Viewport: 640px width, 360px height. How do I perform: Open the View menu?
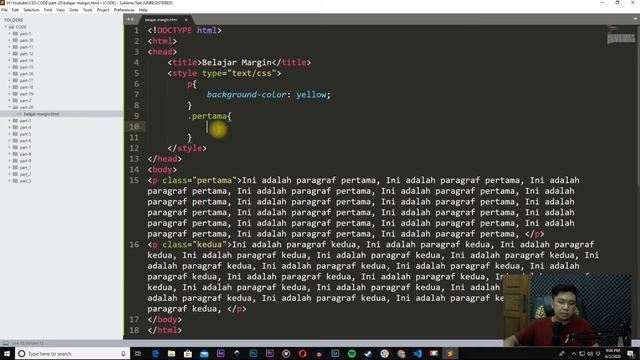[60, 10]
